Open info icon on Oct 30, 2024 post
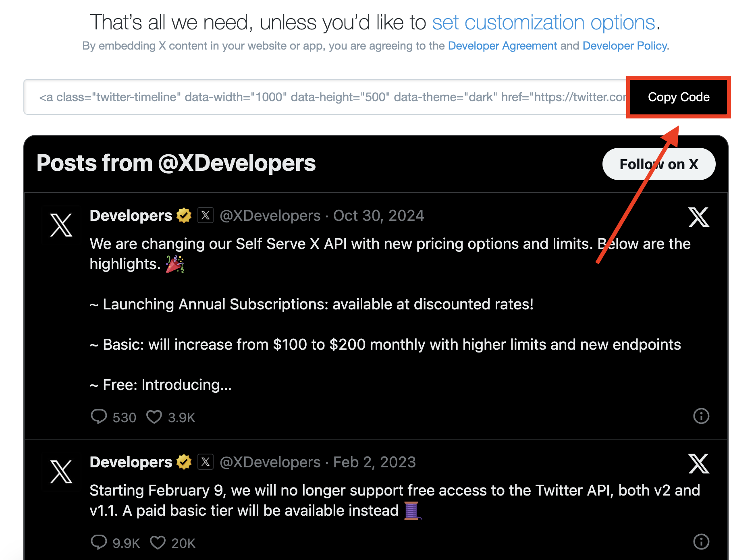The image size is (756, 560). coord(701,416)
